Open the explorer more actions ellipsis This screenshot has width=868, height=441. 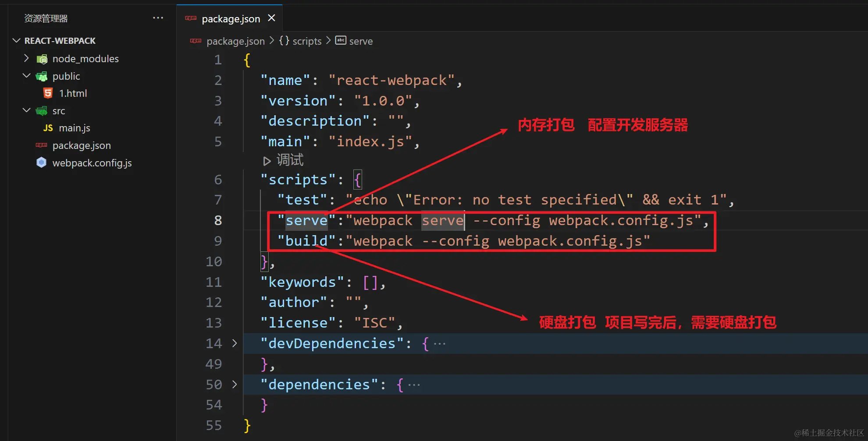coord(158,18)
